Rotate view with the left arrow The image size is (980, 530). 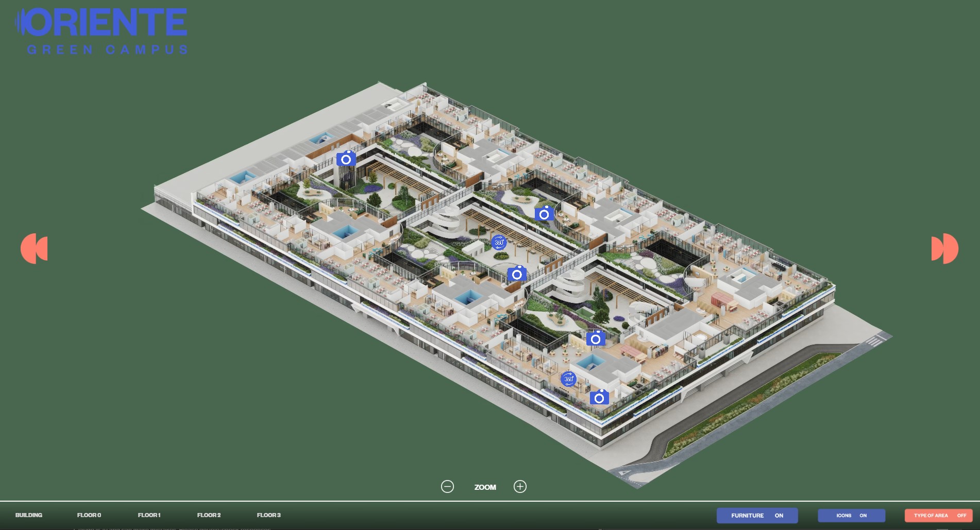pyautogui.click(x=34, y=248)
